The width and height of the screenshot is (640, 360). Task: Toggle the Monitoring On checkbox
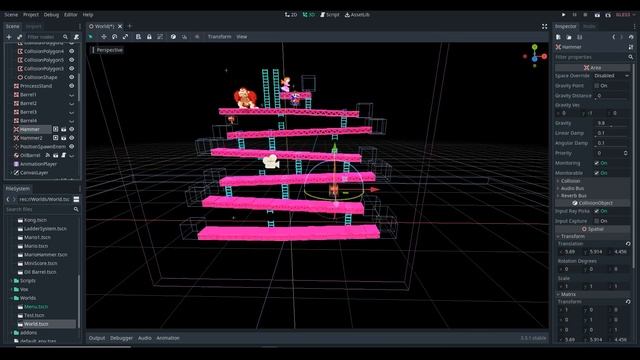coord(597,163)
